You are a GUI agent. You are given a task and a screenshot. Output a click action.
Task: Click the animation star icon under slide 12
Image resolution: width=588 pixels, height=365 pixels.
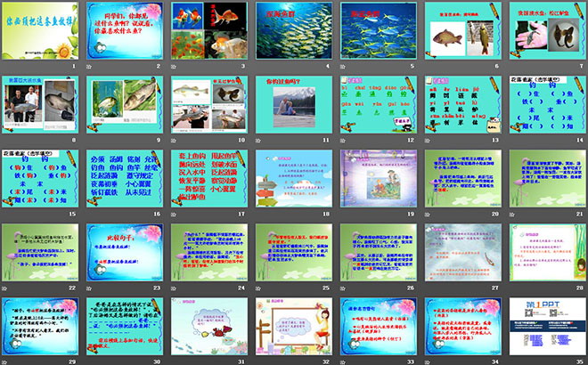pos(343,141)
